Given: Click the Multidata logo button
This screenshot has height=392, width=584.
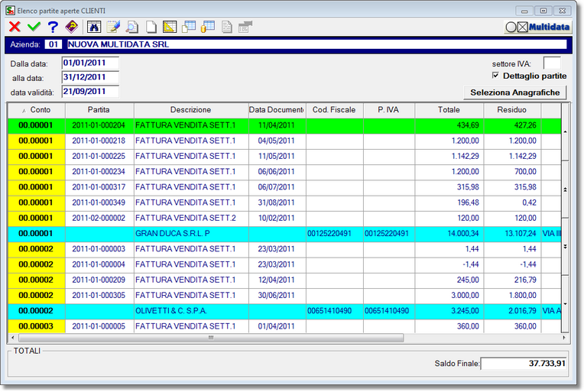Looking at the screenshot, I should point(538,27).
